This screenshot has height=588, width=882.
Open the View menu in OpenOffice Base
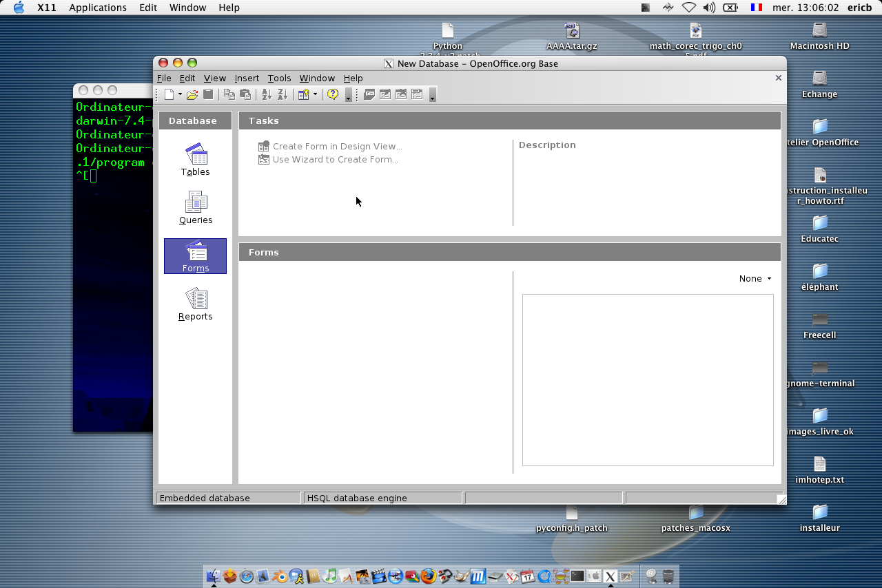[215, 78]
